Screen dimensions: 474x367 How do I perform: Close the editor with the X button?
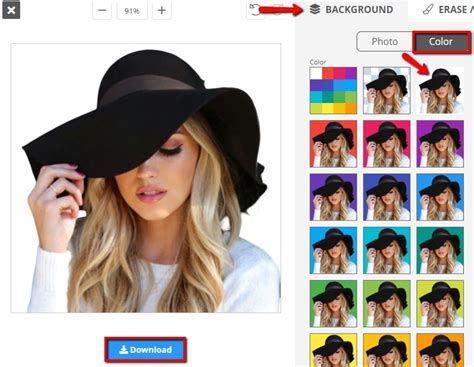[11, 10]
